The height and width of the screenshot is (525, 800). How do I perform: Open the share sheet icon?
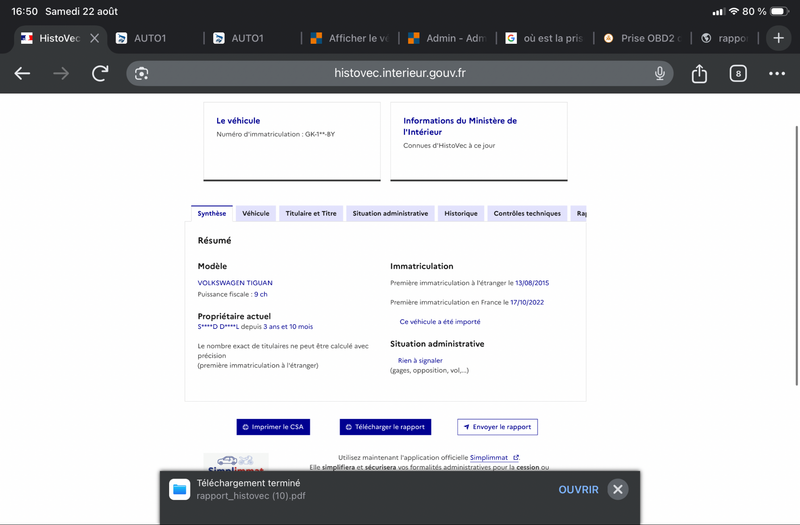click(x=699, y=73)
